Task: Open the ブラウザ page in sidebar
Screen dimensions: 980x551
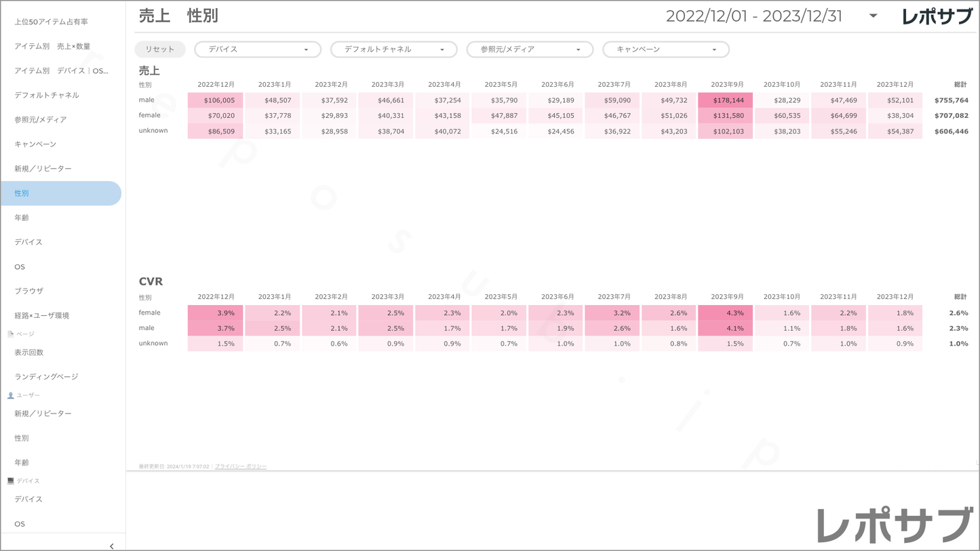Action: 29,291
